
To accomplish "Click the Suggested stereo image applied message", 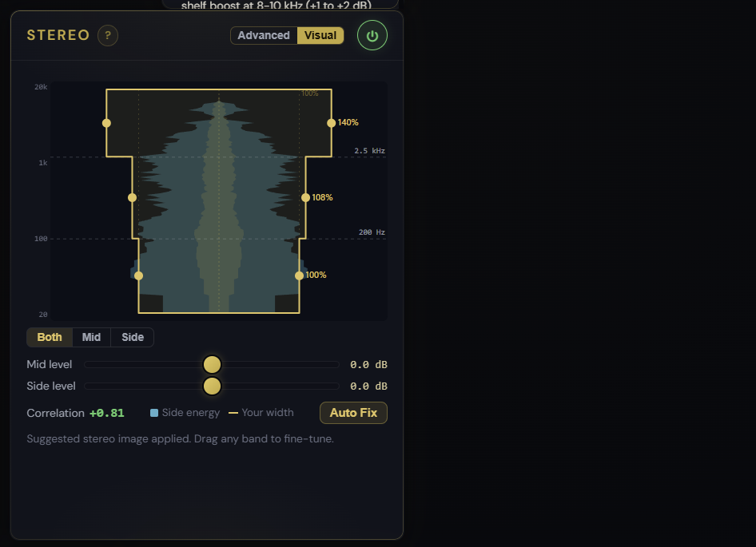I will [x=181, y=439].
